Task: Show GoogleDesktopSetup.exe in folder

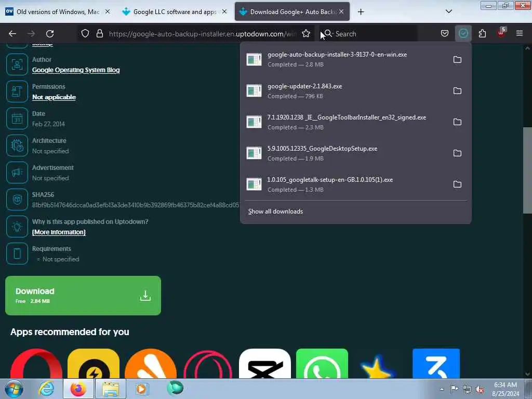Action: coord(457,153)
